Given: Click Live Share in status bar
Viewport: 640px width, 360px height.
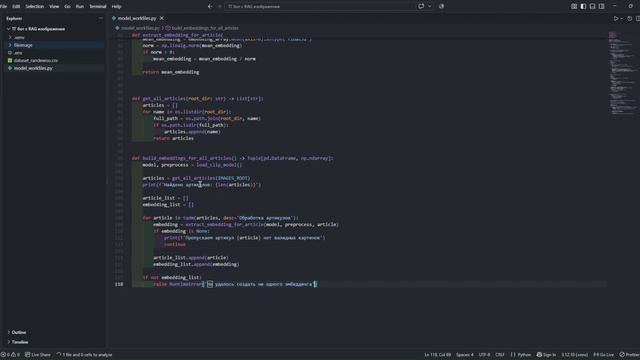Looking at the screenshot, I should (38, 355).
